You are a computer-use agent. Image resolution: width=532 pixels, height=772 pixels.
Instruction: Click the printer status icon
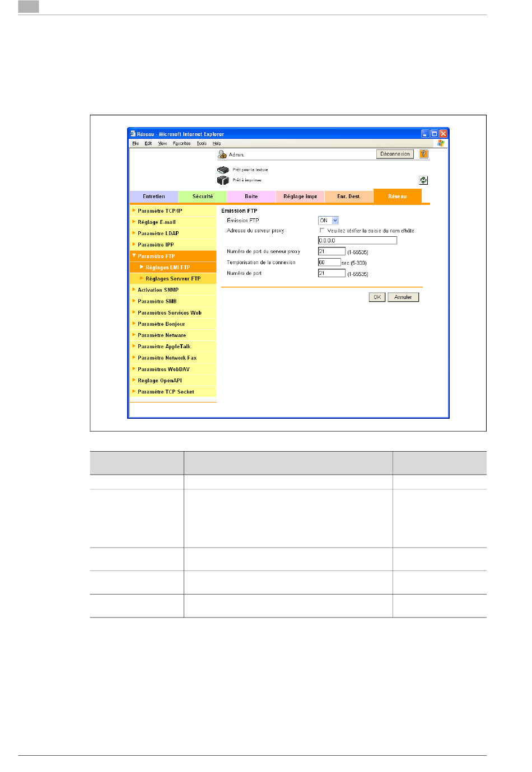(223, 180)
